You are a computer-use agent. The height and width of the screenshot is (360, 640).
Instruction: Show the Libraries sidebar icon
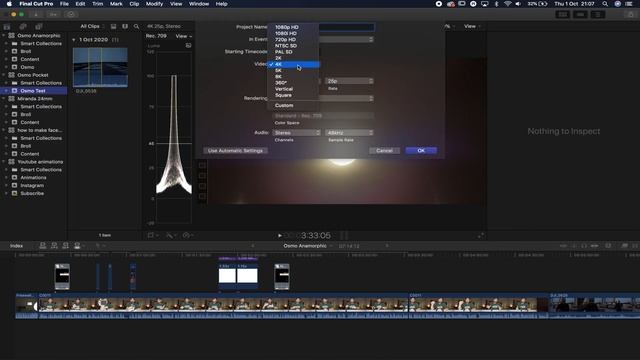(7, 27)
